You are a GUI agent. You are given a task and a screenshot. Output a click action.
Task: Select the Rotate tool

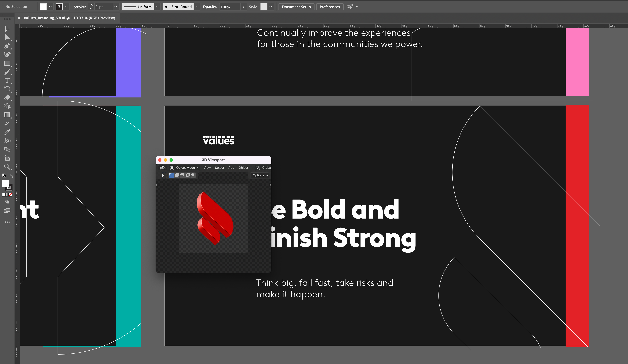(7, 89)
